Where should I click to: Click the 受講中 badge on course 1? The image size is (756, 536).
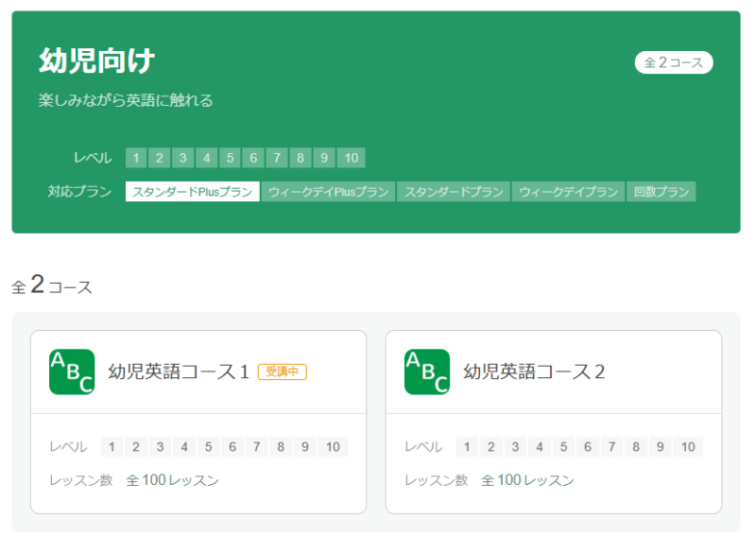(x=283, y=372)
